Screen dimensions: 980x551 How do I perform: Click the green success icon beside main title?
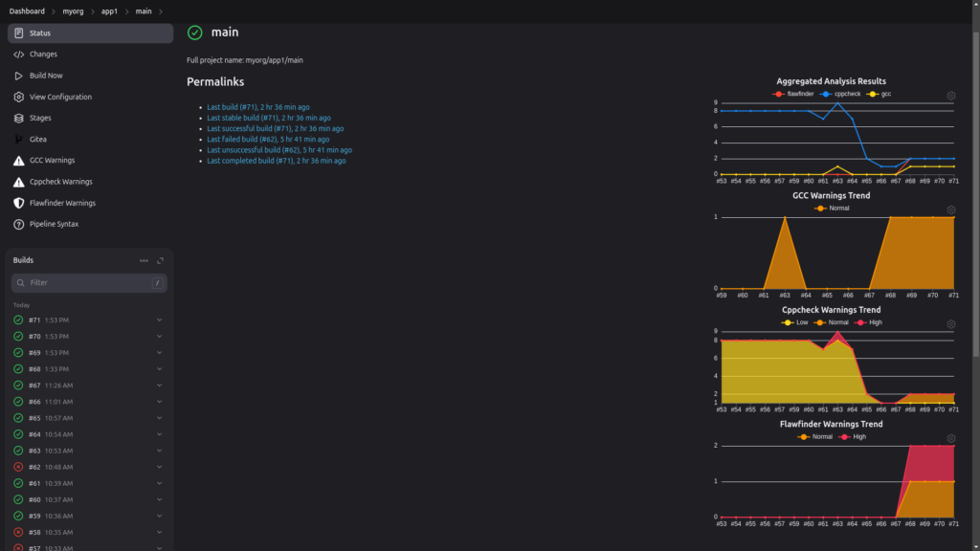[195, 33]
